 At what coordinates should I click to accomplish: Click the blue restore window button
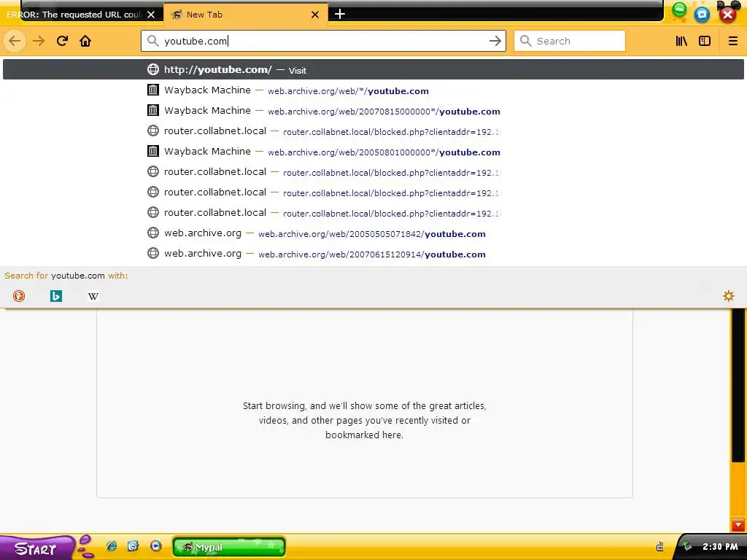[x=702, y=15]
